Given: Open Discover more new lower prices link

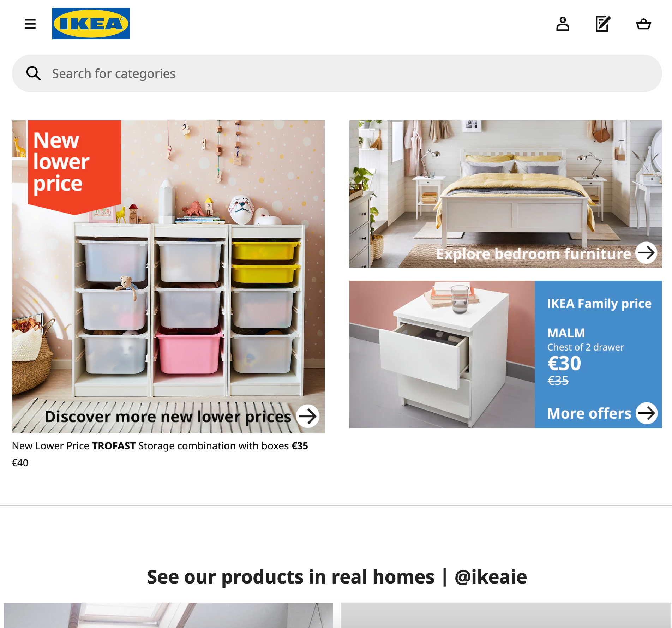Looking at the screenshot, I should [168, 417].
